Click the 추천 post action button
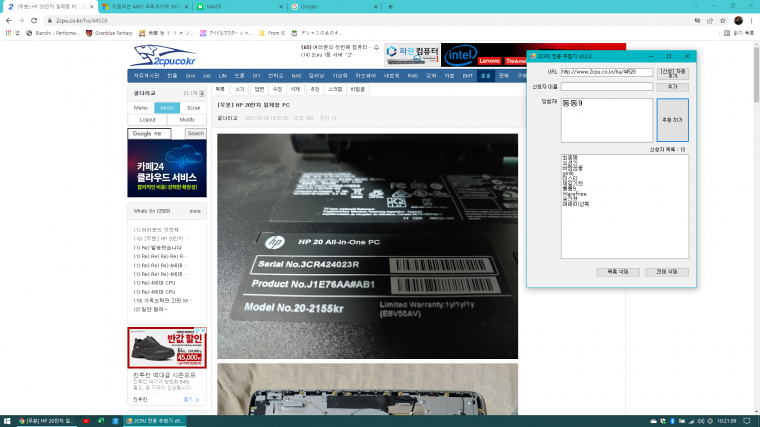 pyautogui.click(x=315, y=89)
